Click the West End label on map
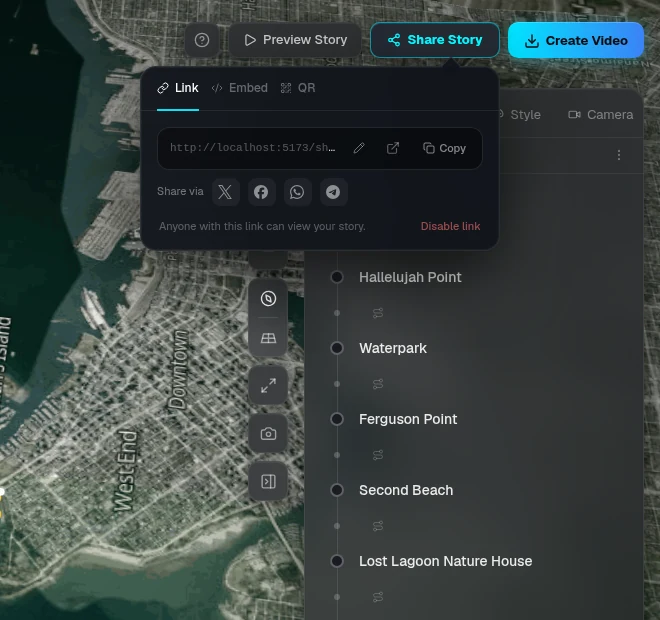The height and width of the screenshot is (620, 660). (126, 471)
